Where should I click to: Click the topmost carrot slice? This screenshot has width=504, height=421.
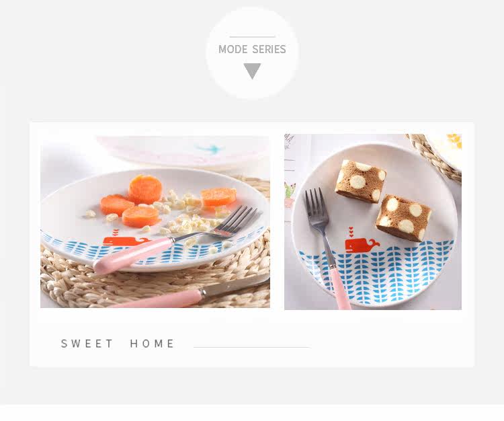point(145,189)
